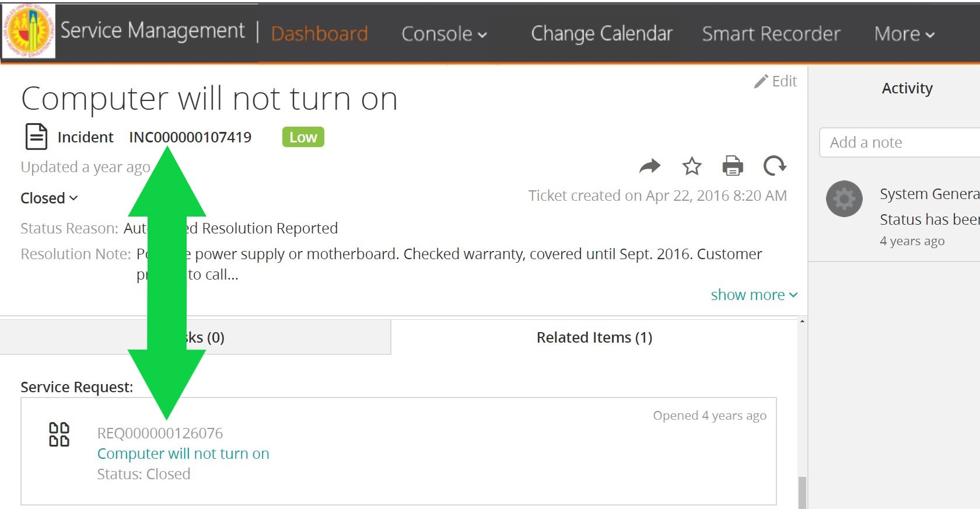The height and width of the screenshot is (509, 980).
Task: Open the Computer will not turn on request link
Action: click(x=183, y=454)
